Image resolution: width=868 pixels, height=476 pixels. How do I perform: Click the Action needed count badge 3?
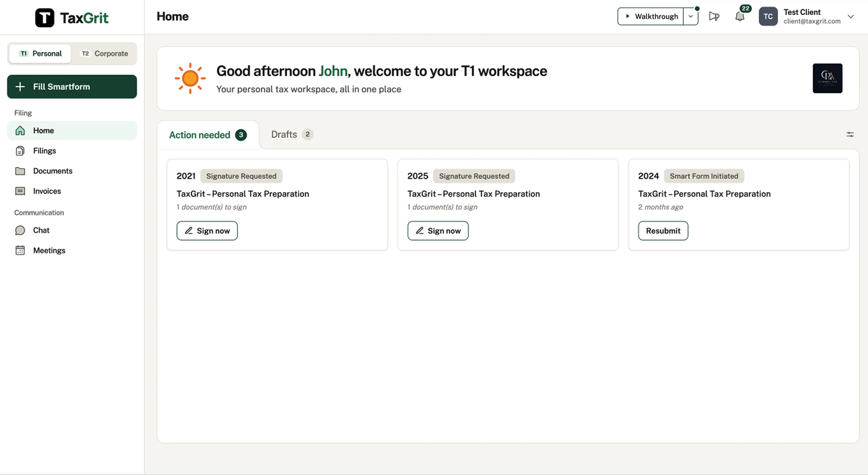tap(241, 135)
